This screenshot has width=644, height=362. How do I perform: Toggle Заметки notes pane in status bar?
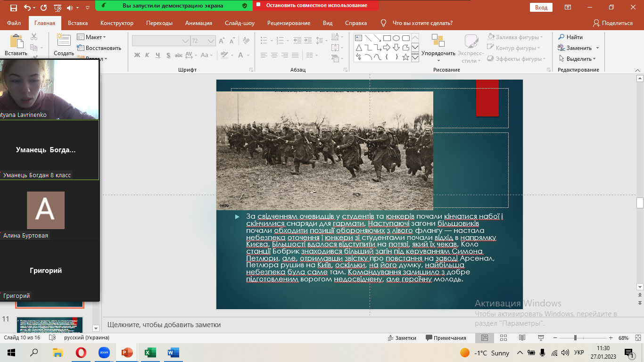coord(402,338)
